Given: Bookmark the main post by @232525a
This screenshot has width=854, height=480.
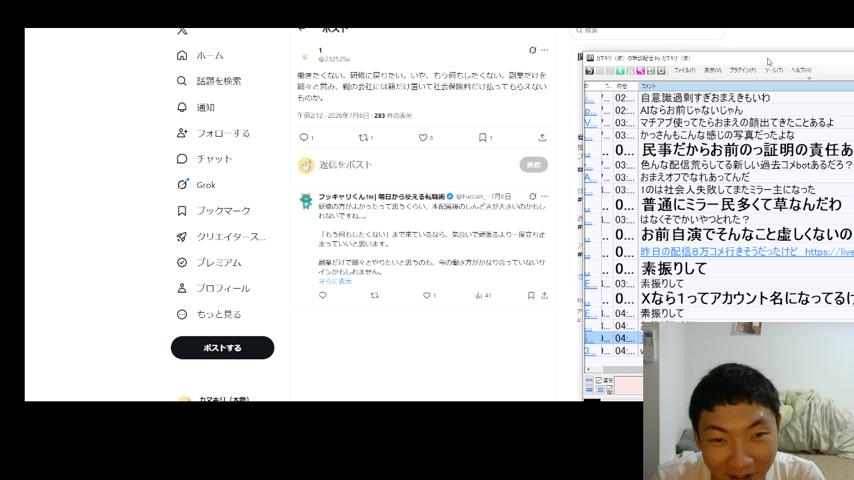Looking at the screenshot, I should pos(485,137).
